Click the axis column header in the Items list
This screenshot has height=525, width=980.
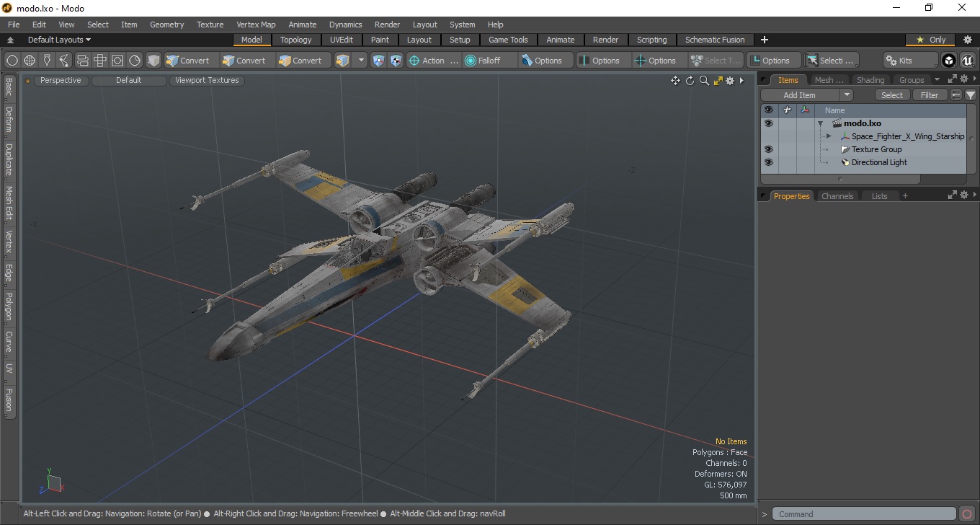pyautogui.click(x=805, y=110)
